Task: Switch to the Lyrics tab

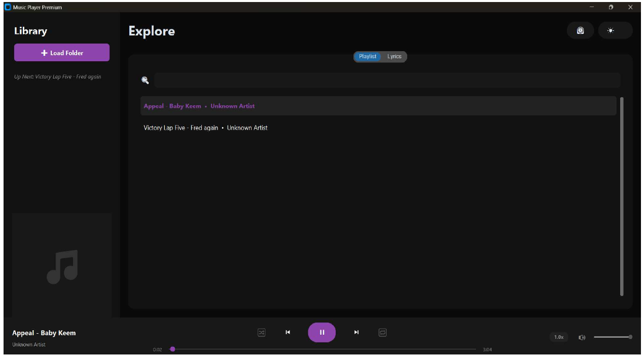Action: pos(395,57)
